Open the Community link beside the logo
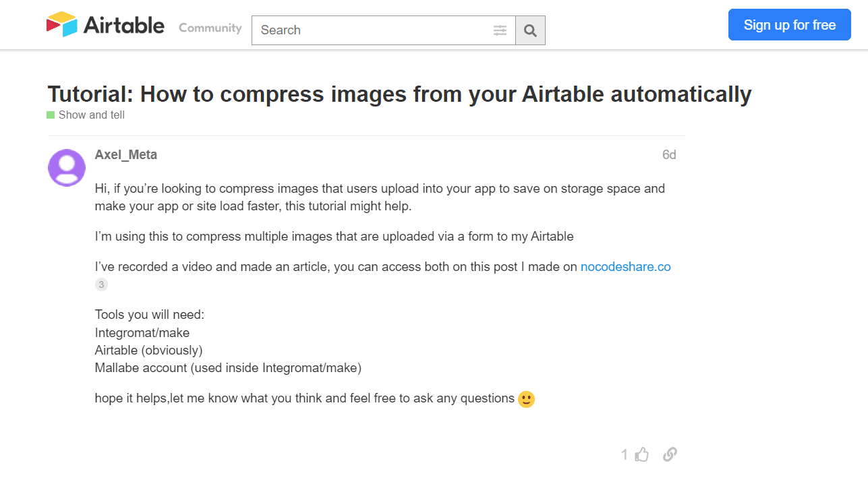This screenshot has height=484, width=868. coord(210,28)
